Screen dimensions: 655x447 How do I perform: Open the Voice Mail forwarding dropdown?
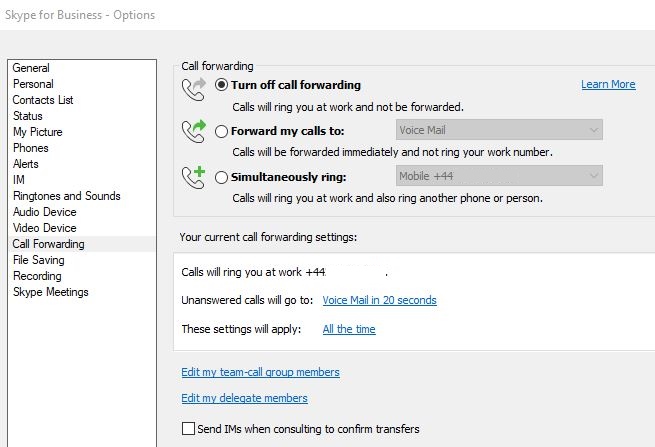[x=497, y=130]
